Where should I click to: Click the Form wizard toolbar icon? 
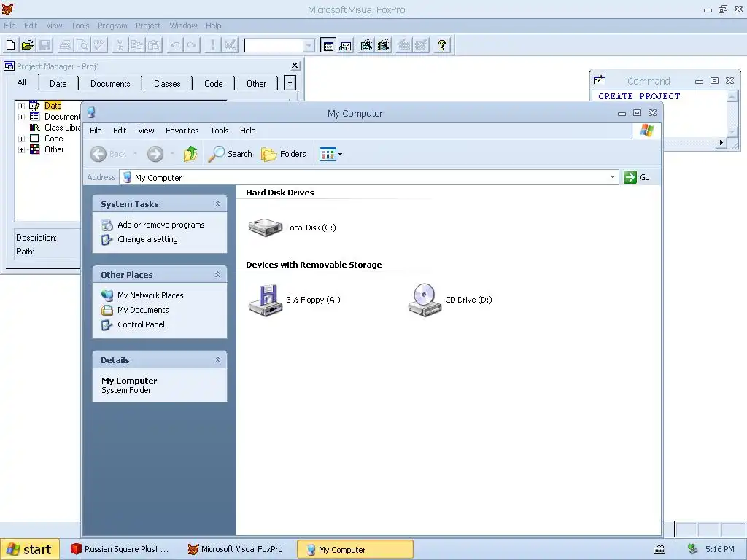click(x=366, y=45)
